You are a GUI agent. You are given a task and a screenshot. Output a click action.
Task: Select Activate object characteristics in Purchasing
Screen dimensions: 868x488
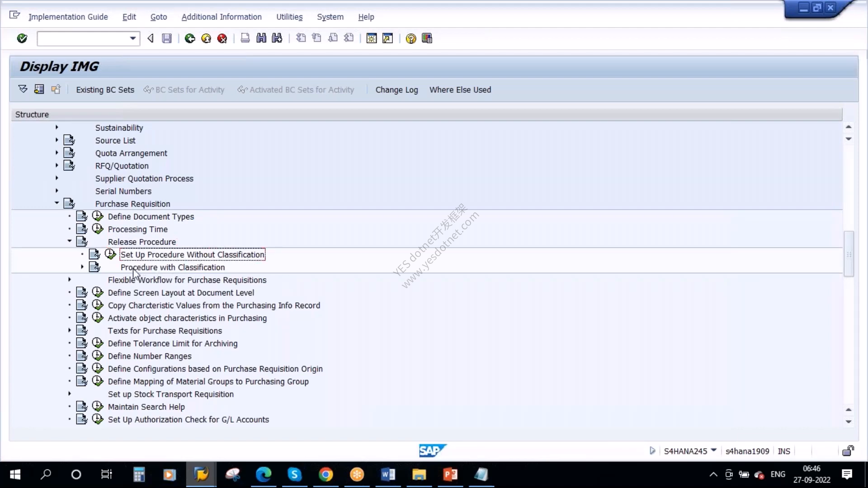point(187,318)
